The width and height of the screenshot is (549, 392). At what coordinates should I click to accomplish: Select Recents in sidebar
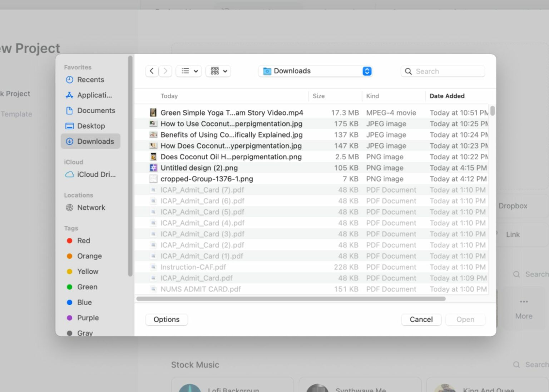(x=90, y=80)
